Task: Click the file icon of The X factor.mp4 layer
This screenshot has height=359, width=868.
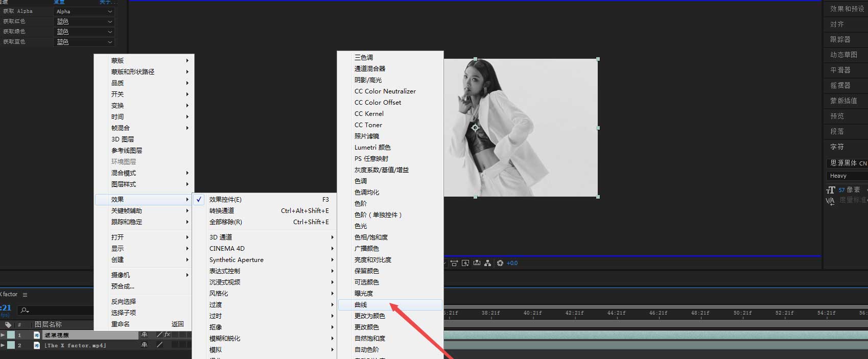Action: coord(37,345)
